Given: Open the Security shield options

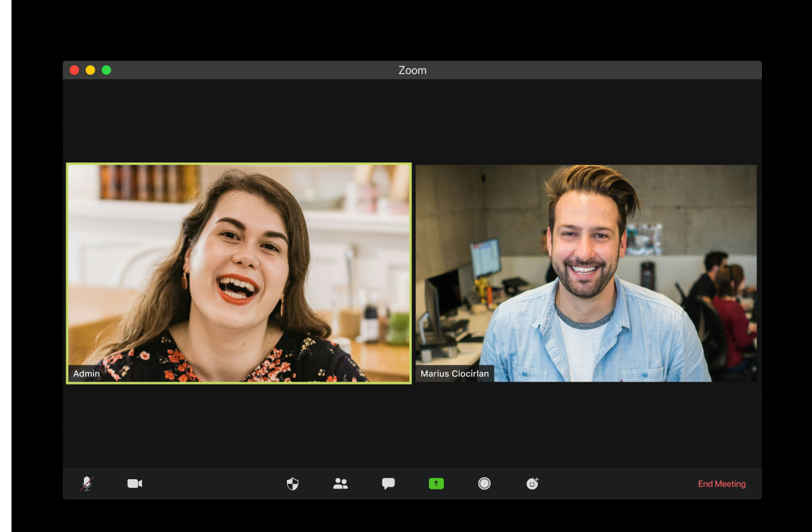Looking at the screenshot, I should (x=292, y=483).
